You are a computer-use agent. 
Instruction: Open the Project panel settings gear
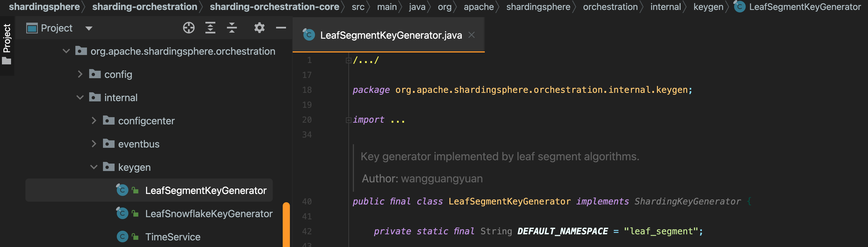[x=259, y=28]
